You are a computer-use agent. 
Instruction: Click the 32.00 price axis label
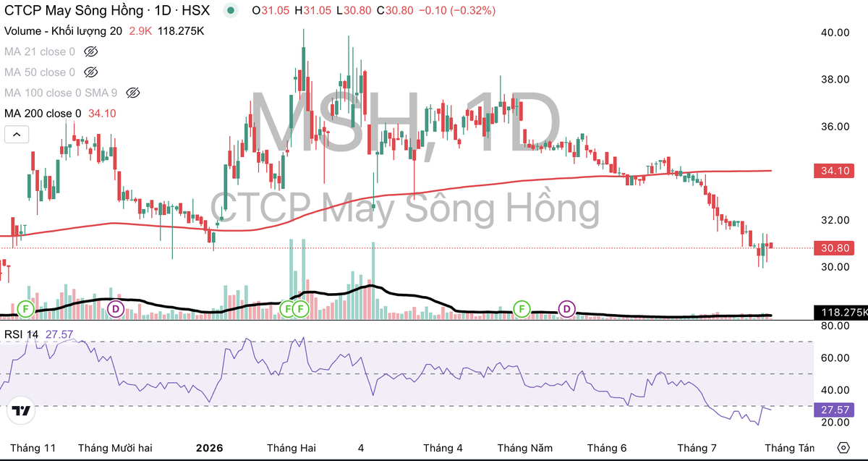click(x=834, y=219)
